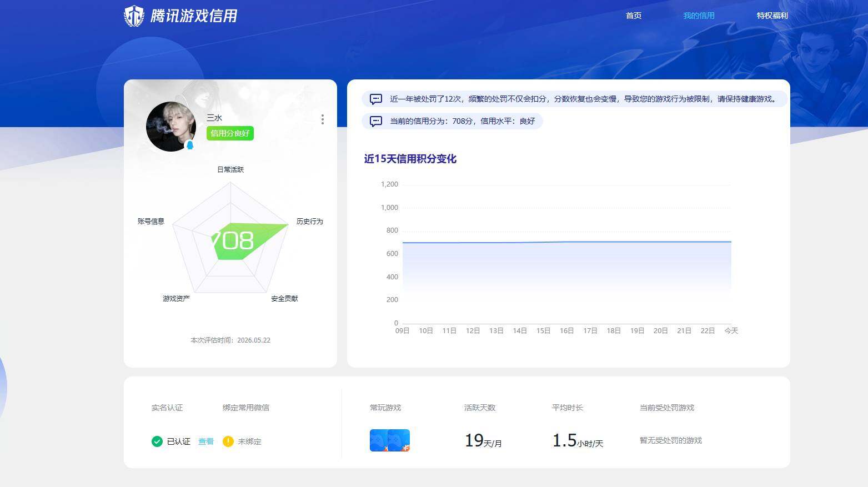
Task: Go to the 特权福利 tab
Action: coord(772,16)
